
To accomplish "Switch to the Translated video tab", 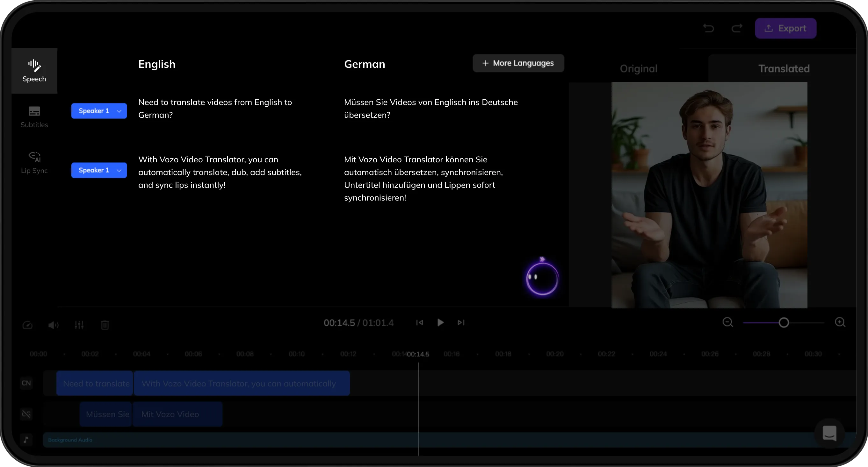I will pos(784,69).
